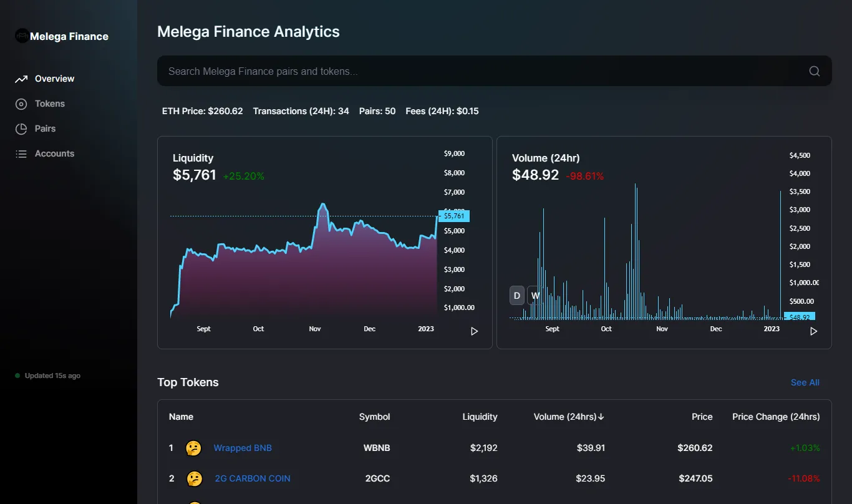Click the +1.03% price change
The width and height of the screenshot is (852, 504).
point(805,448)
